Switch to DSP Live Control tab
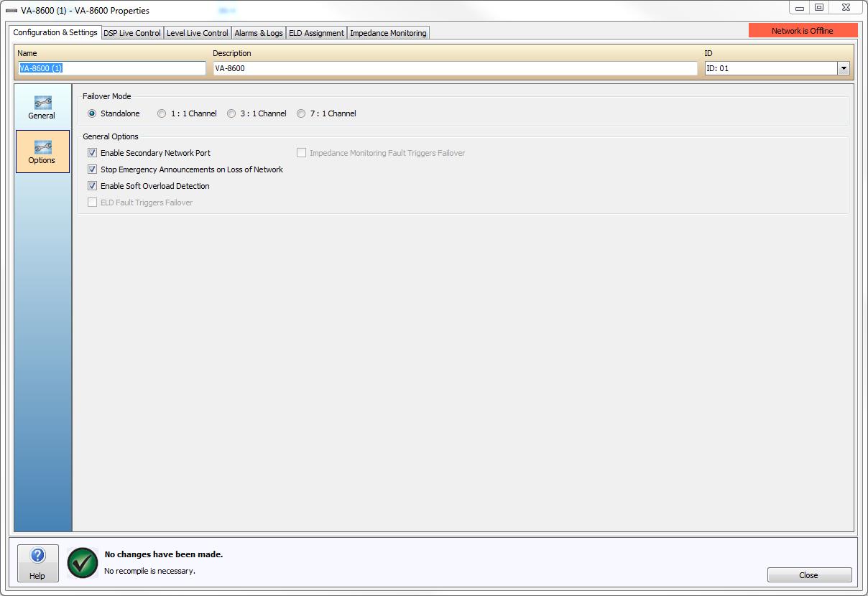This screenshot has height=596, width=868. 132,33
